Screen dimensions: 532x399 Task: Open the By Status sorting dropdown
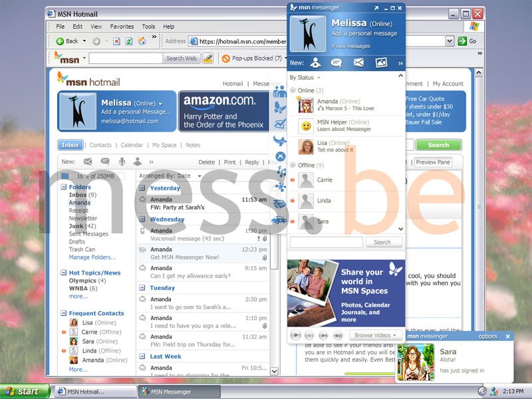click(x=305, y=78)
